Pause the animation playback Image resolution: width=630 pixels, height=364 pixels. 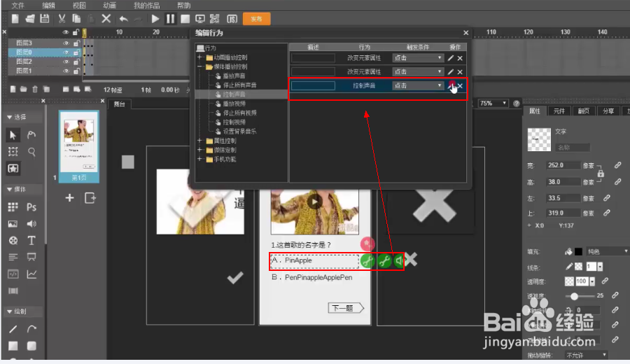click(170, 19)
